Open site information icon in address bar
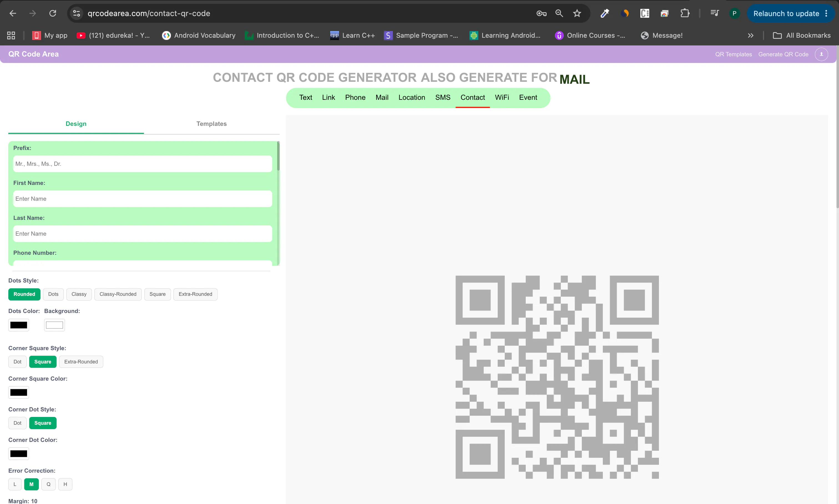Viewport: 839px width, 504px height. pyautogui.click(x=77, y=13)
